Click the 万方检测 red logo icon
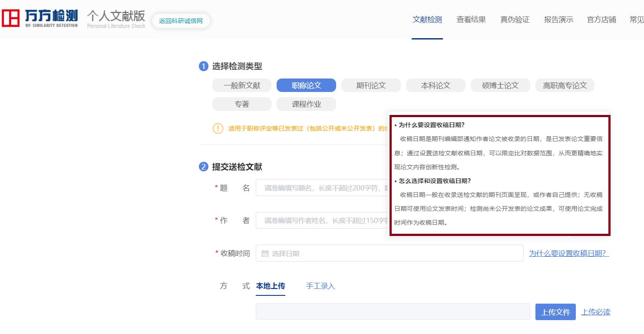The image size is (644, 334). click(x=11, y=18)
